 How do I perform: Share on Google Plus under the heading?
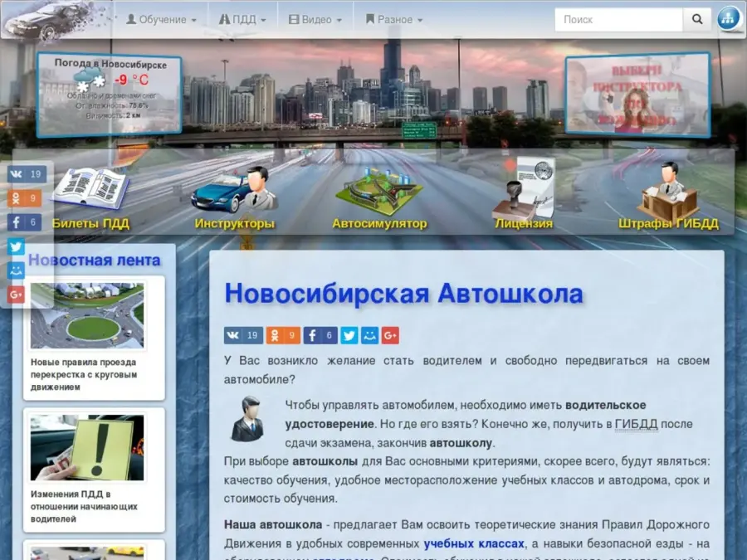(390, 335)
